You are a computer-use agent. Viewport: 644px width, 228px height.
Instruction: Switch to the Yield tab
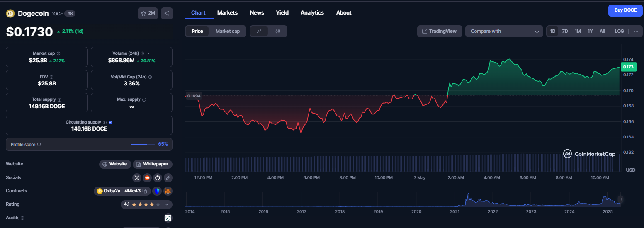point(282,12)
